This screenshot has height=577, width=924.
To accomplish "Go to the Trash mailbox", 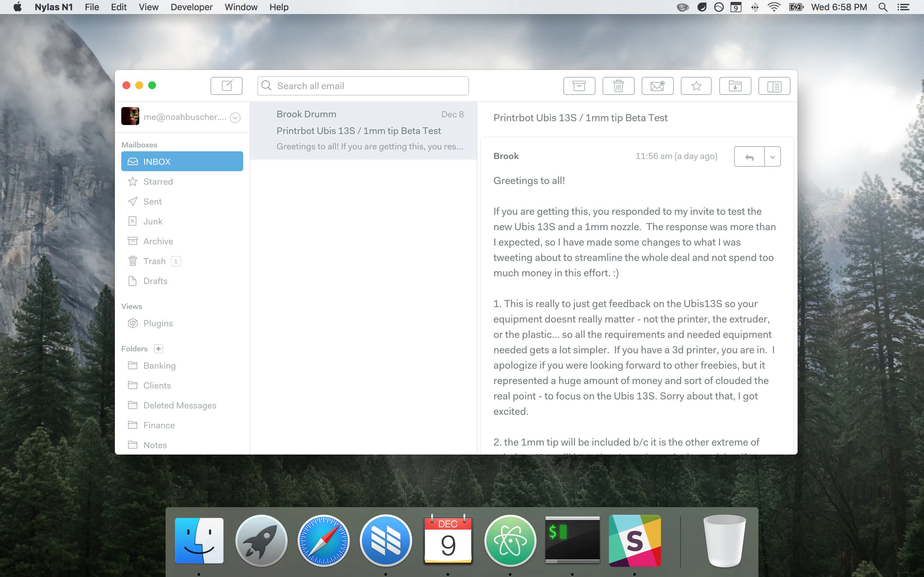I will click(154, 261).
